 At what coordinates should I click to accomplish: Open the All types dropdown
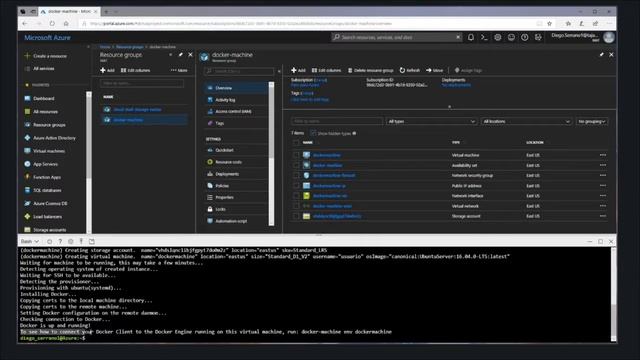(x=431, y=121)
